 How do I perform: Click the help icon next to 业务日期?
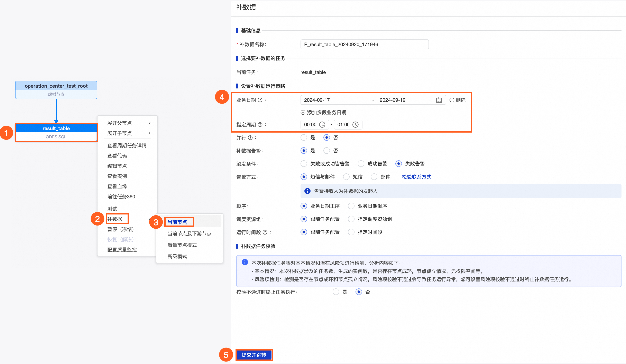(260, 100)
